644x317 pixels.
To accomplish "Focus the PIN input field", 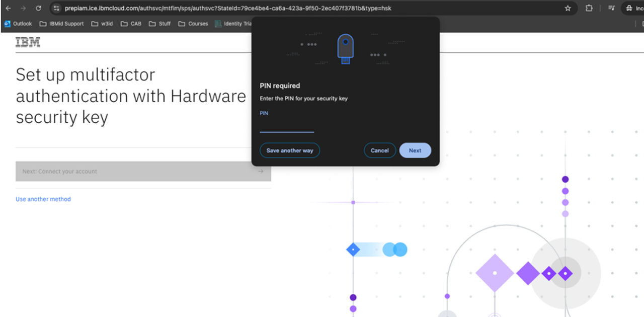I will pos(287,126).
